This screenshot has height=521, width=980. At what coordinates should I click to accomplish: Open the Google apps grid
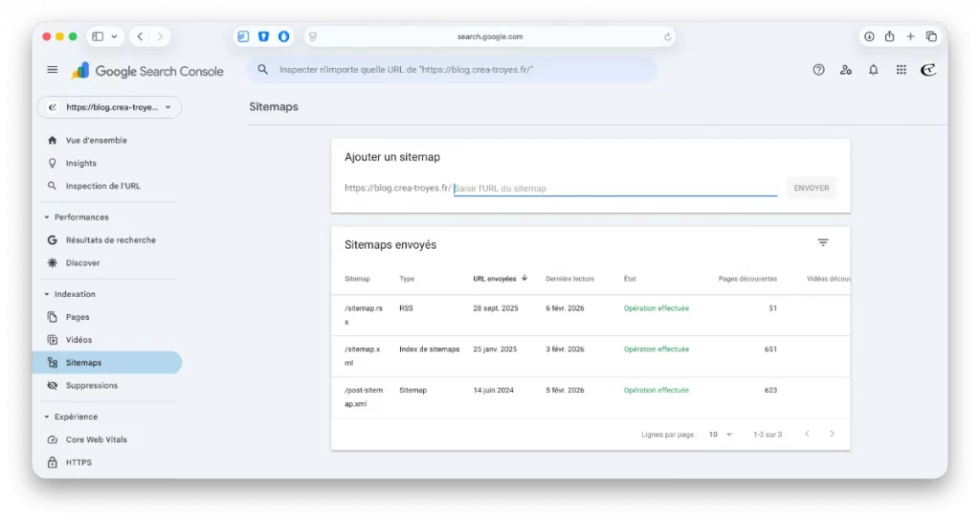(901, 70)
